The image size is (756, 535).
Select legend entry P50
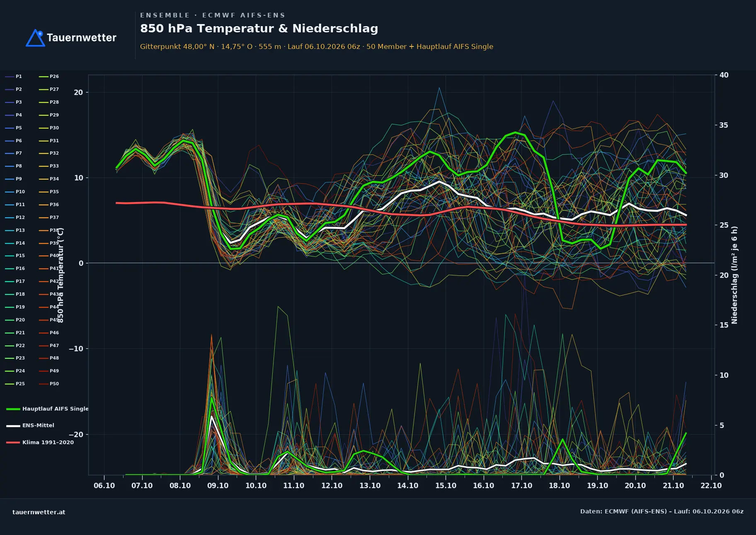click(49, 384)
